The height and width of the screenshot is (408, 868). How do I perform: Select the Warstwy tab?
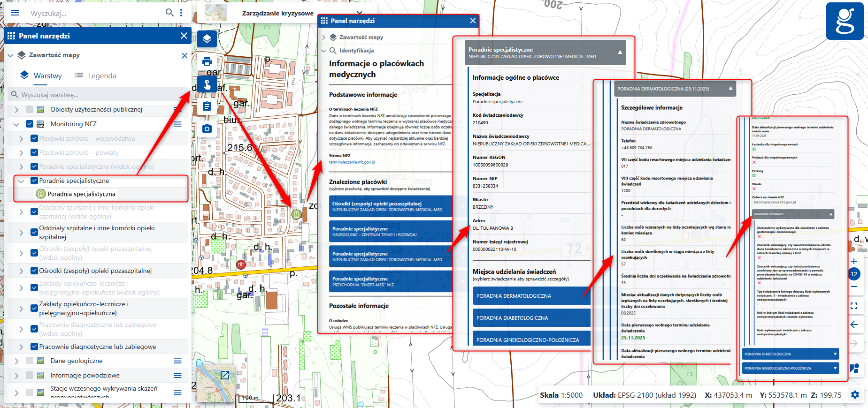click(x=41, y=76)
